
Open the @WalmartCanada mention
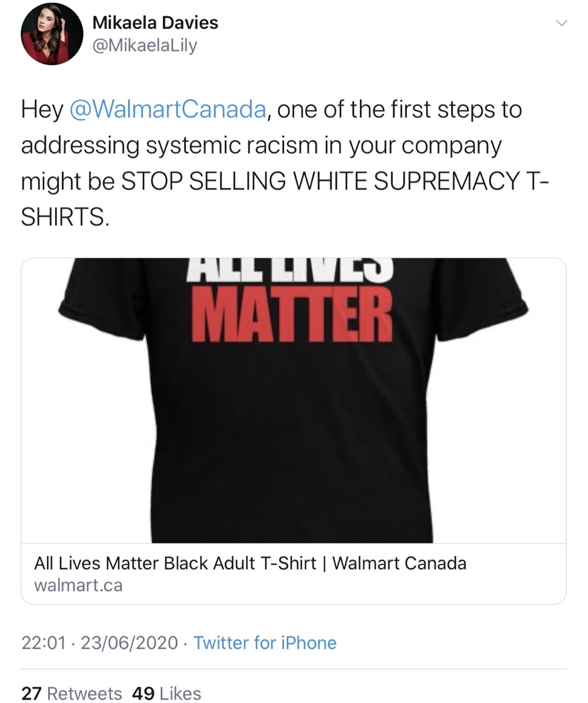(168, 109)
